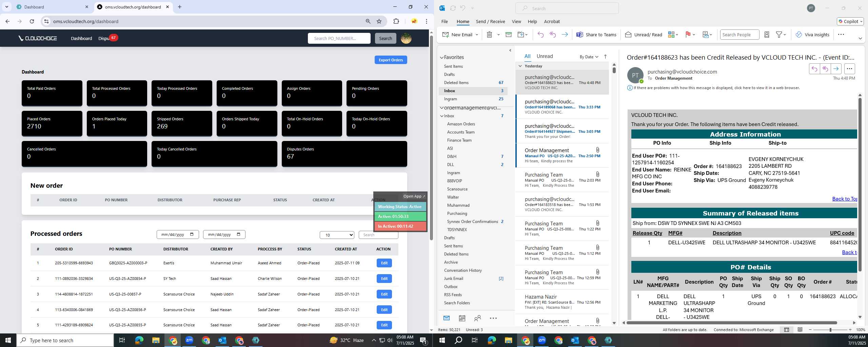Open the Outlook People navigation icon

coord(477,318)
